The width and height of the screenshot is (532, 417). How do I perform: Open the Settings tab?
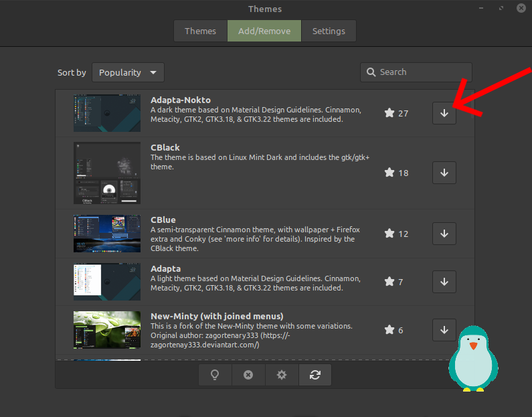click(329, 31)
